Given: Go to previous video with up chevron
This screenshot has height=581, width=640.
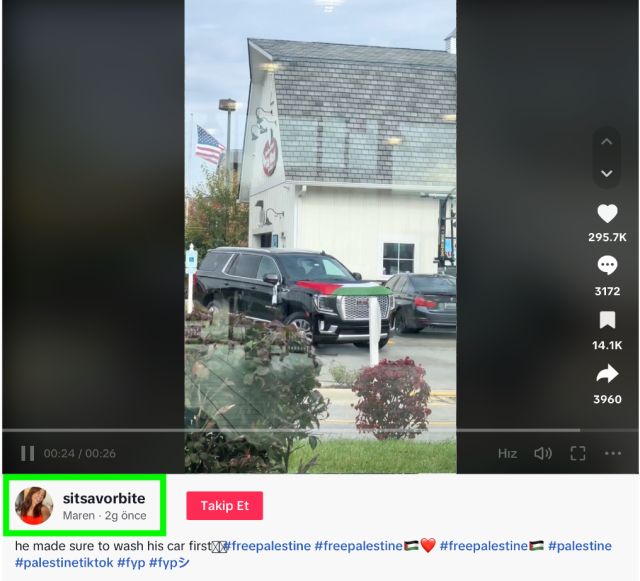Looking at the screenshot, I should 607,142.
